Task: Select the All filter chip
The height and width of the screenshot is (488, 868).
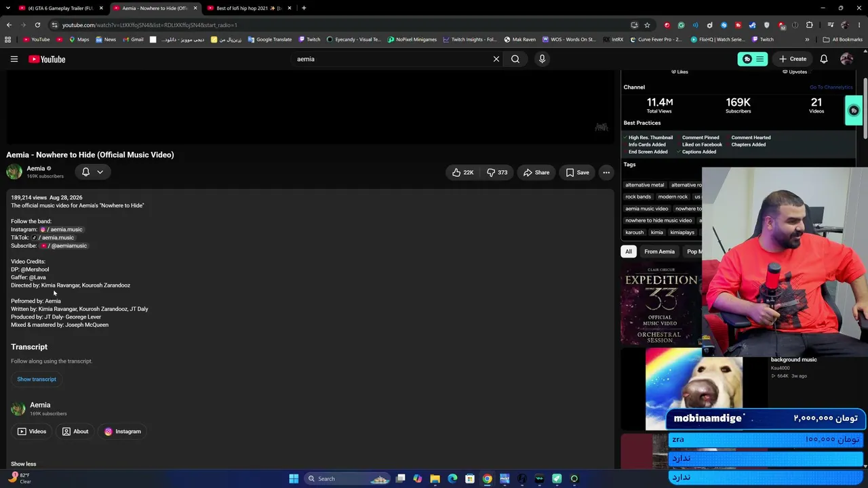Action: (x=629, y=251)
